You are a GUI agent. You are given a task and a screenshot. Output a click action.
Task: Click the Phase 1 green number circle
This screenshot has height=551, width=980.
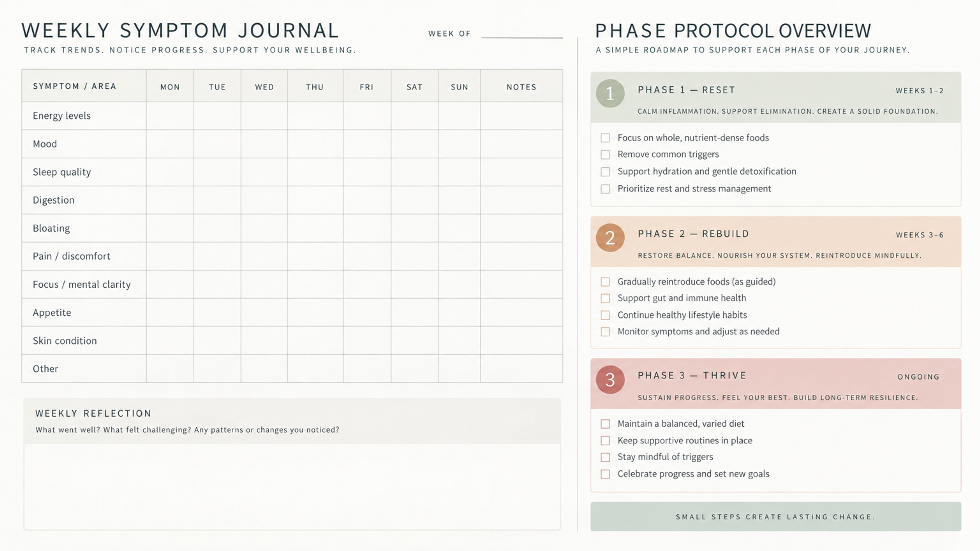(x=610, y=93)
